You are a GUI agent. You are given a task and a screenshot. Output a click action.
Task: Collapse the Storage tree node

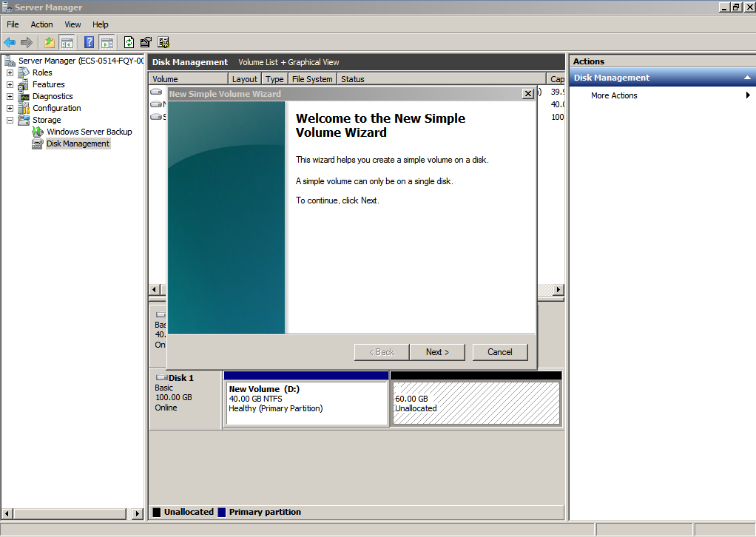point(10,120)
